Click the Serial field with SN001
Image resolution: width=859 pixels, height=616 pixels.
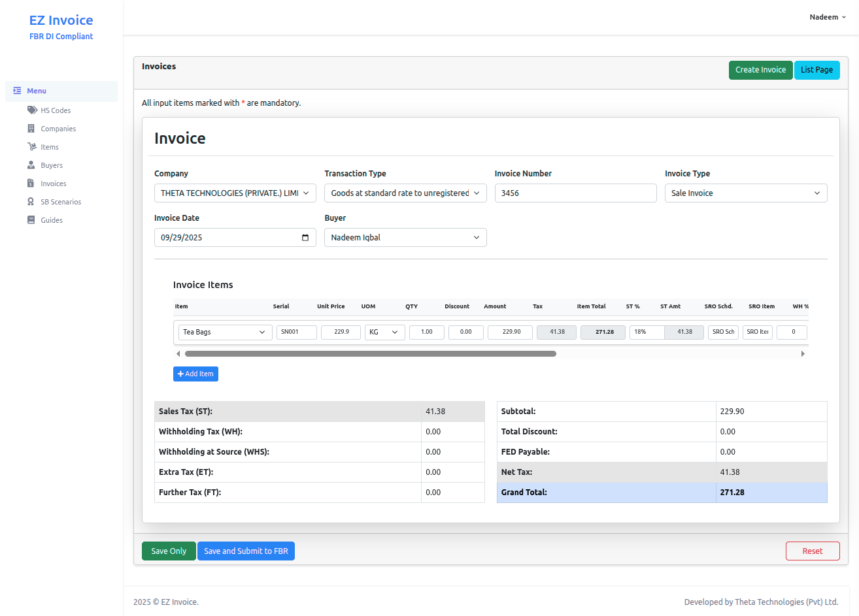pyautogui.click(x=297, y=332)
